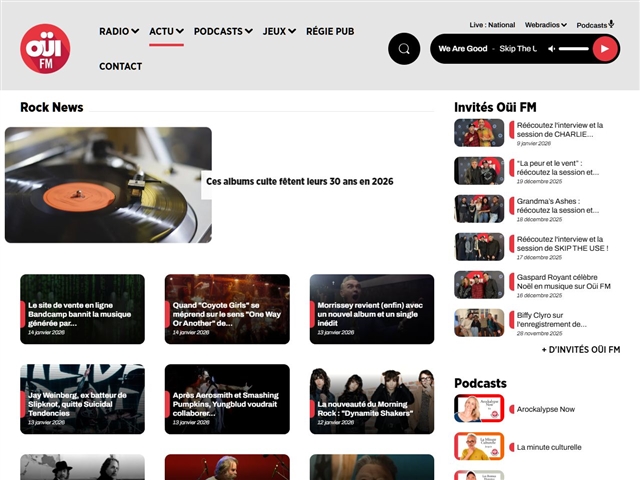Image resolution: width=640 pixels, height=480 pixels.
Task: Click the Oüi FM logo
Action: tap(45, 49)
